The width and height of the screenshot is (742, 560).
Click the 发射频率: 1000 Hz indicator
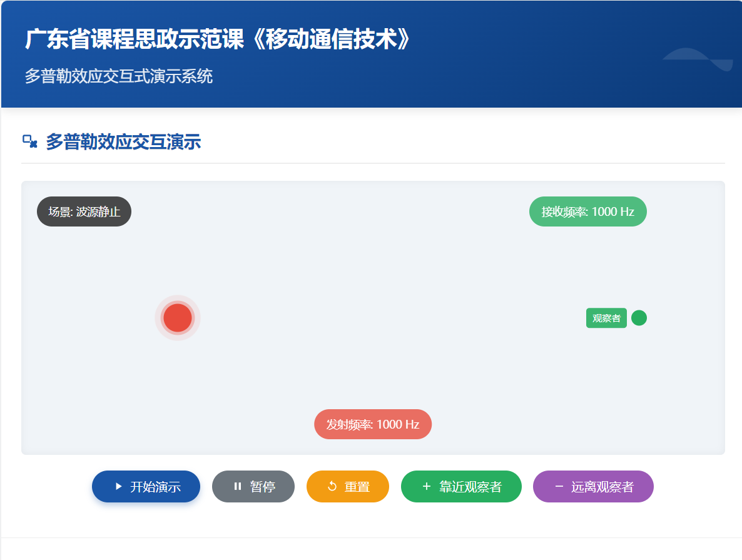[x=373, y=424]
